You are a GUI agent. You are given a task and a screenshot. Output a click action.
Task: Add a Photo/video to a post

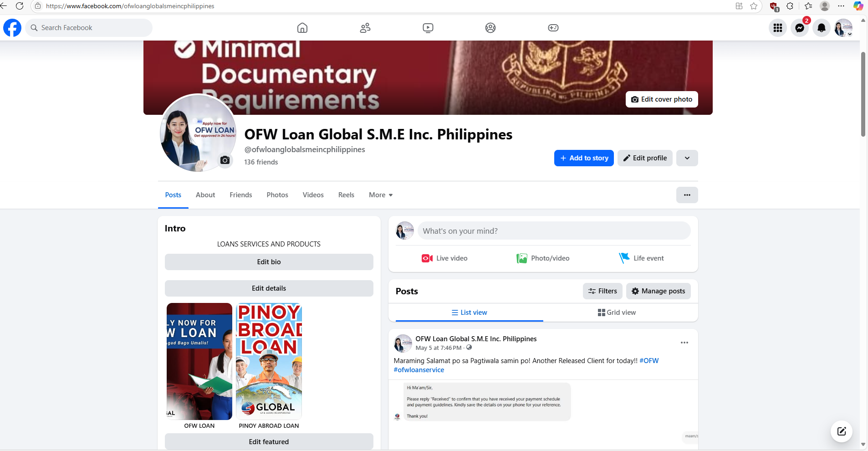(543, 258)
